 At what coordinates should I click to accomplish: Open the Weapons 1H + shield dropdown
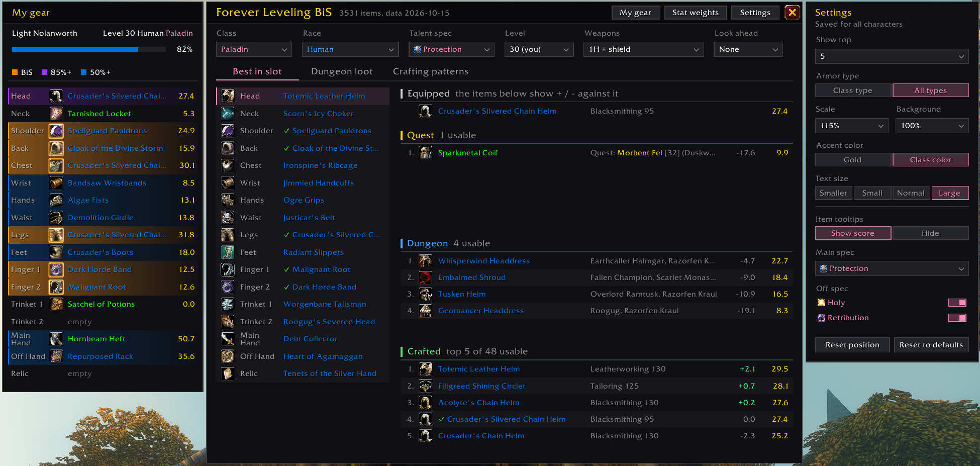pyautogui.click(x=643, y=49)
